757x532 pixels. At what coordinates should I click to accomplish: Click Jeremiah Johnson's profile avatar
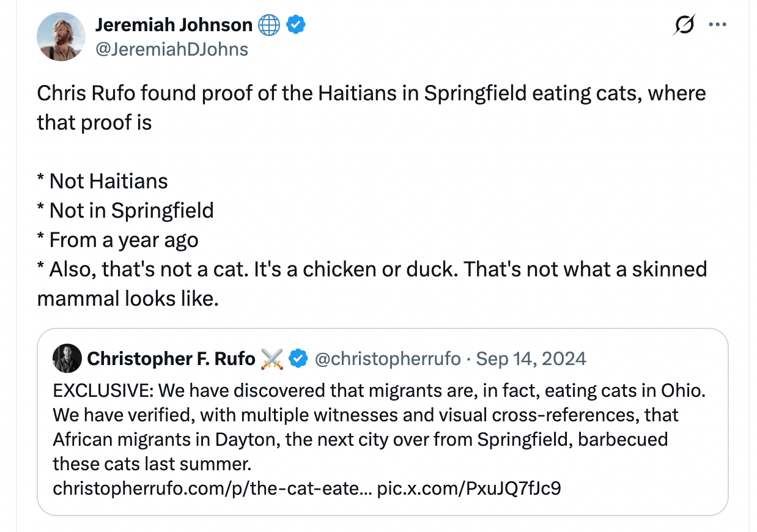click(x=61, y=37)
